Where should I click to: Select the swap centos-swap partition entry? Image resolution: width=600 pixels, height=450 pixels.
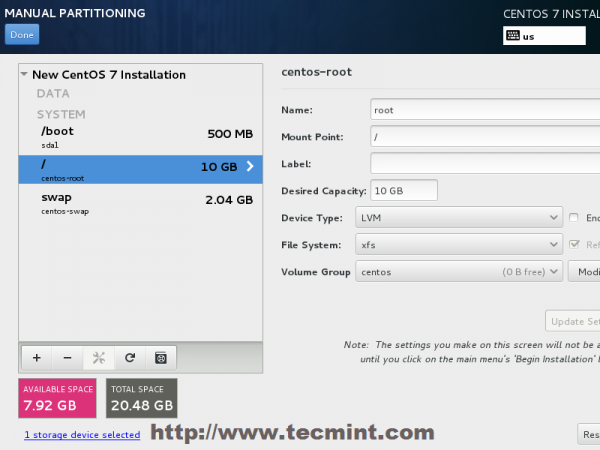140,203
